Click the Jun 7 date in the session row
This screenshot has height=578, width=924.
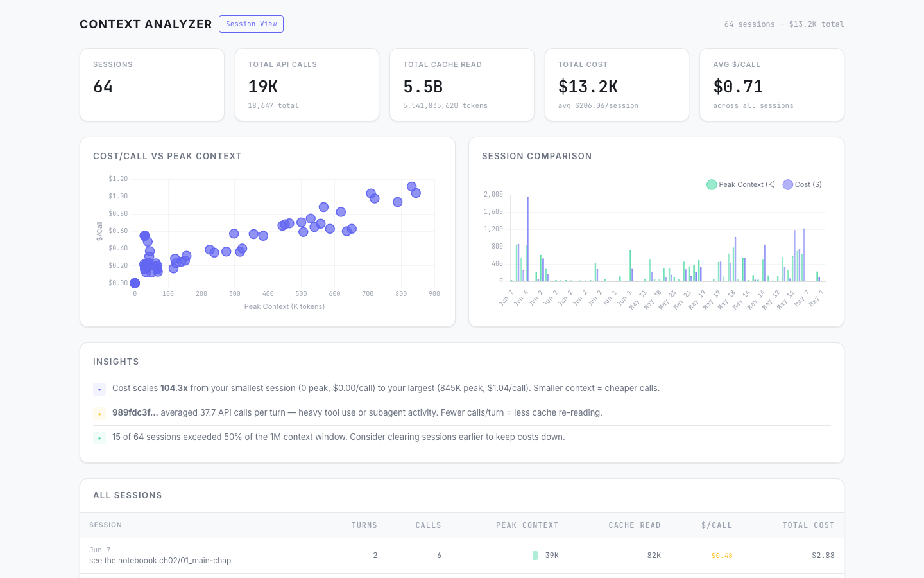pyautogui.click(x=100, y=550)
